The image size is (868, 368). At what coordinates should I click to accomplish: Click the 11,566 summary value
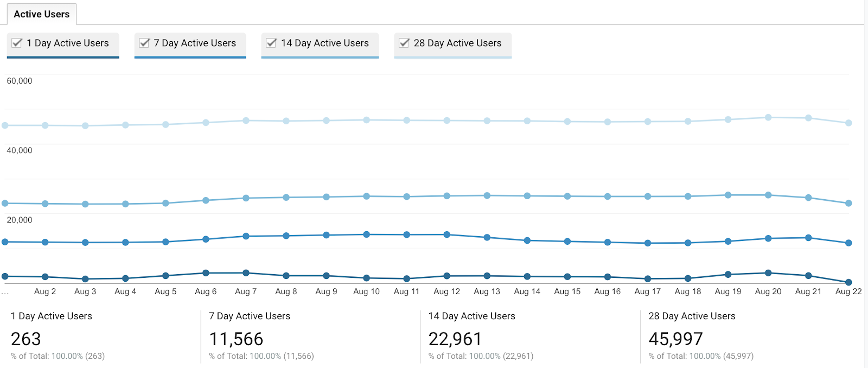236,339
